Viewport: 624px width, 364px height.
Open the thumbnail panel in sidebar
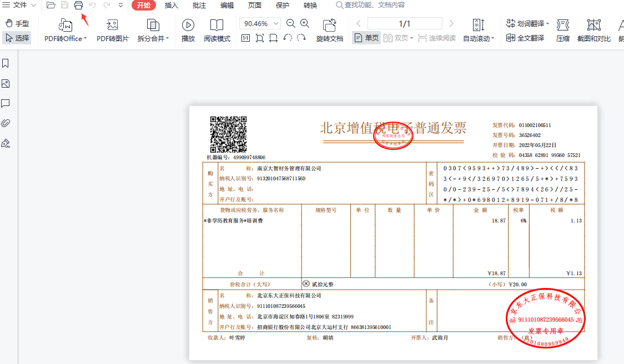coord(6,84)
